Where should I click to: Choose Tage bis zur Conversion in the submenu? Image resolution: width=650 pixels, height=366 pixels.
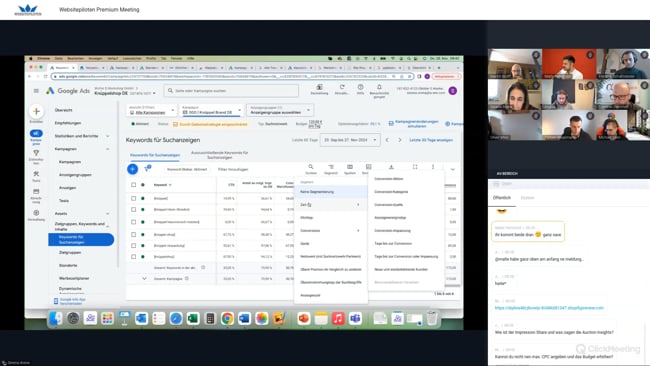(393, 244)
